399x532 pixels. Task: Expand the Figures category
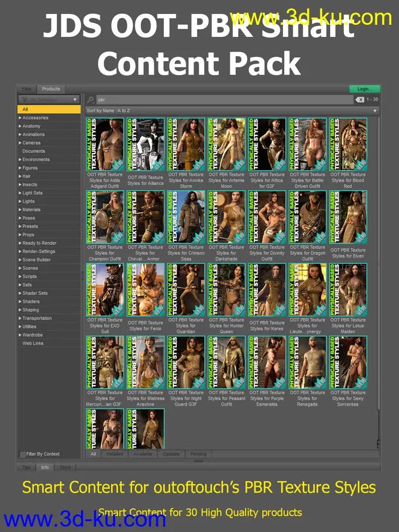click(x=20, y=168)
